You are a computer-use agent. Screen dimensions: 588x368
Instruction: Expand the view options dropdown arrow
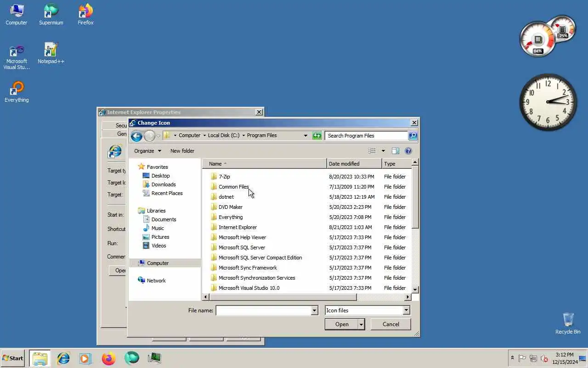pyautogui.click(x=383, y=151)
